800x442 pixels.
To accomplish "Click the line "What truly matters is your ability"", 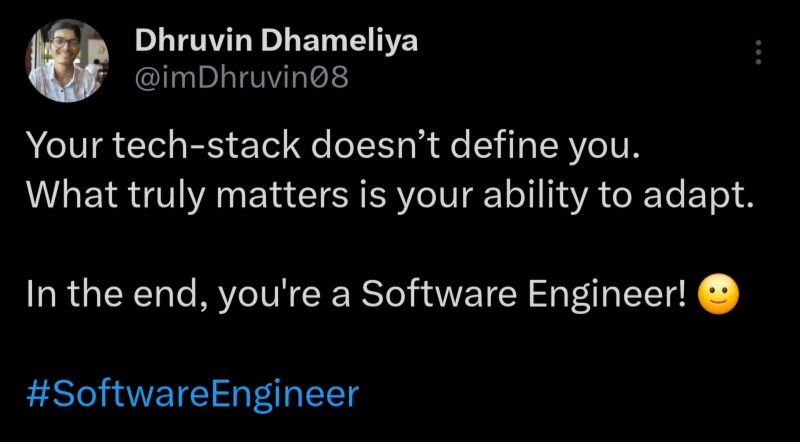I will (x=300, y=193).
